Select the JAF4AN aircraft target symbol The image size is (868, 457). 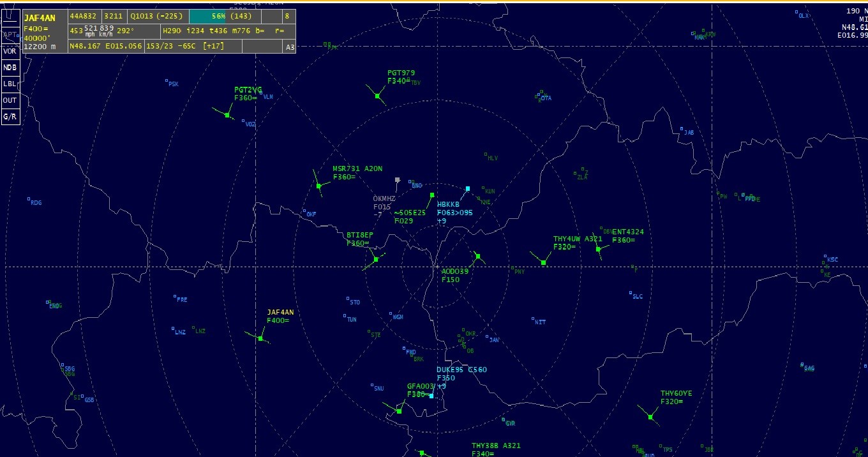[x=260, y=338]
